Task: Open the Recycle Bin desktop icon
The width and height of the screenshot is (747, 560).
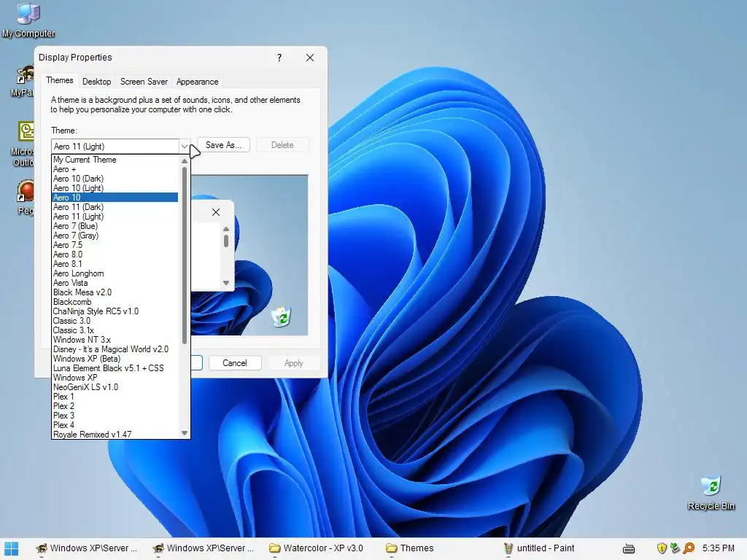Action: click(711, 493)
